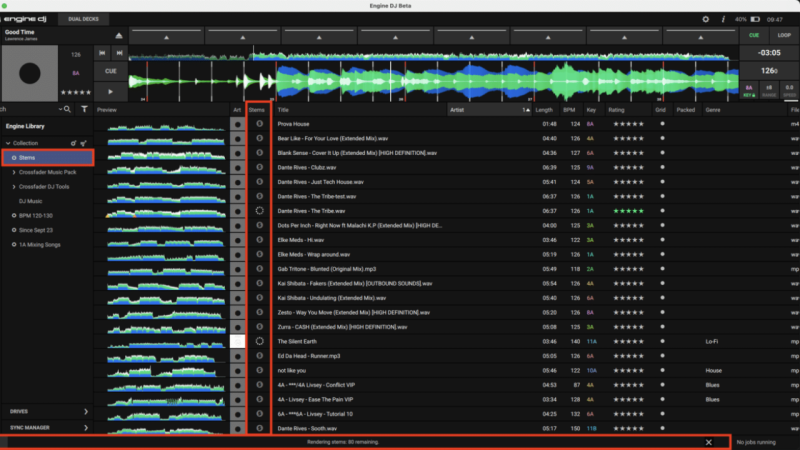
Task: Click the preview waveform for Prova House
Action: click(166, 126)
